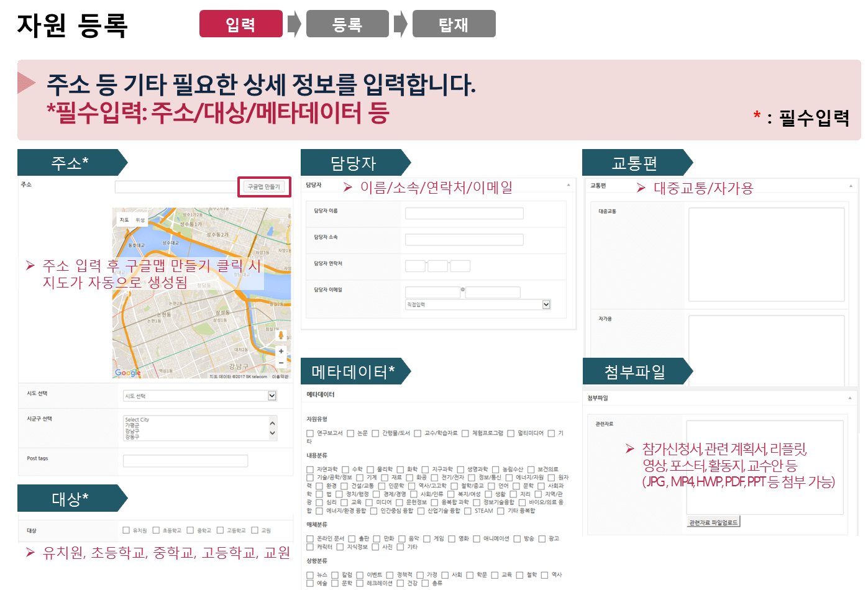Select 가평군 in the 시군구 list
868x590 pixels.
pos(132,425)
